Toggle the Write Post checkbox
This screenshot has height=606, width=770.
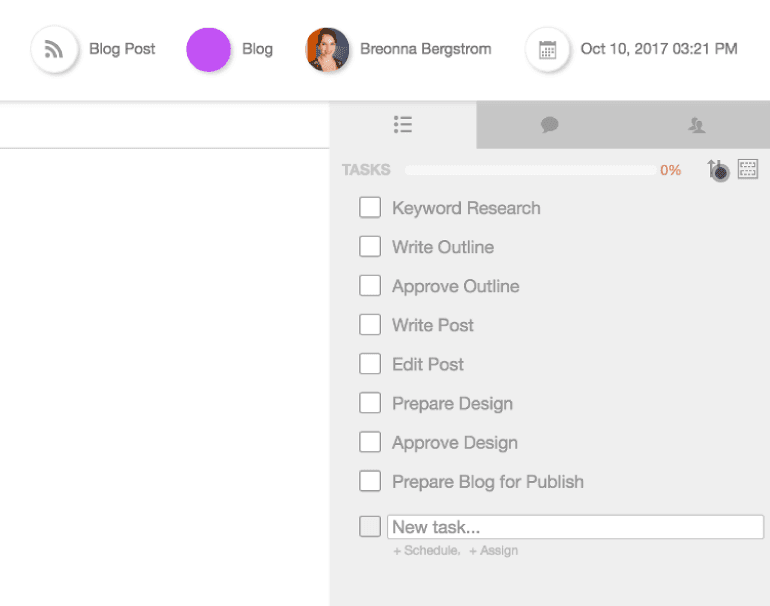[x=370, y=325]
